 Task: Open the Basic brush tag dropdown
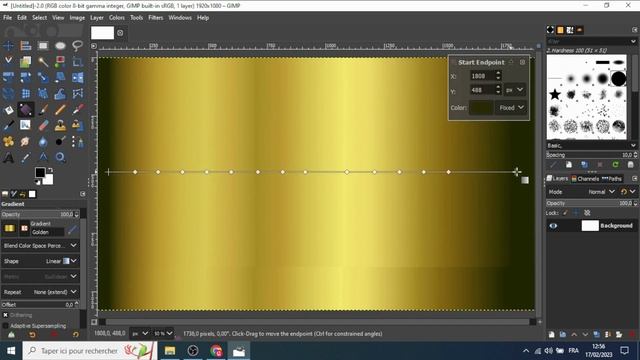pyautogui.click(x=591, y=145)
